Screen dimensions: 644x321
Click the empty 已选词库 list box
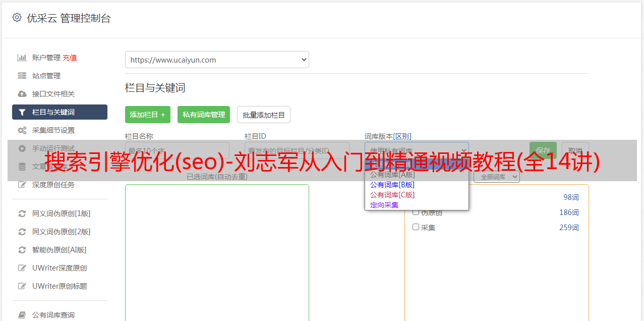(x=217, y=252)
